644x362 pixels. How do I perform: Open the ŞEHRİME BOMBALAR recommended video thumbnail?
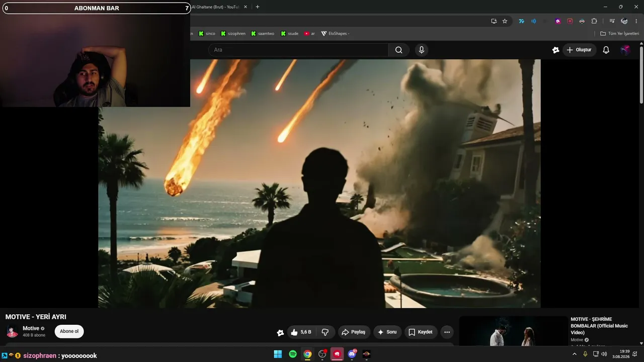tap(513, 331)
